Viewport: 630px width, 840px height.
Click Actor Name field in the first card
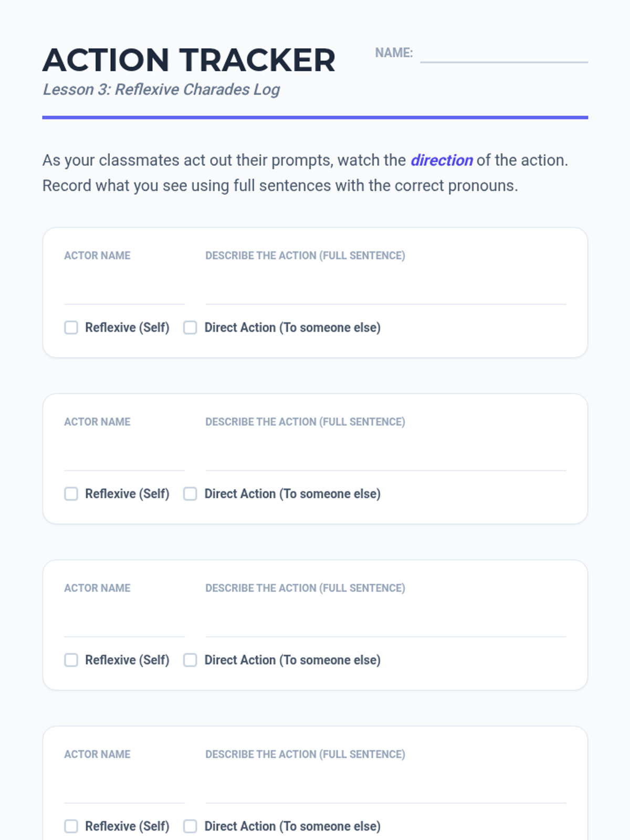pyautogui.click(x=124, y=290)
